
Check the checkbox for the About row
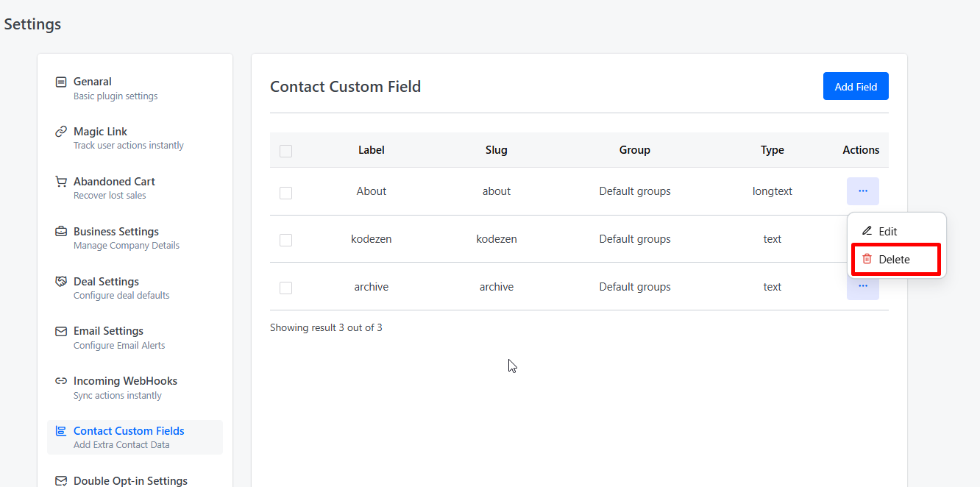(285, 193)
